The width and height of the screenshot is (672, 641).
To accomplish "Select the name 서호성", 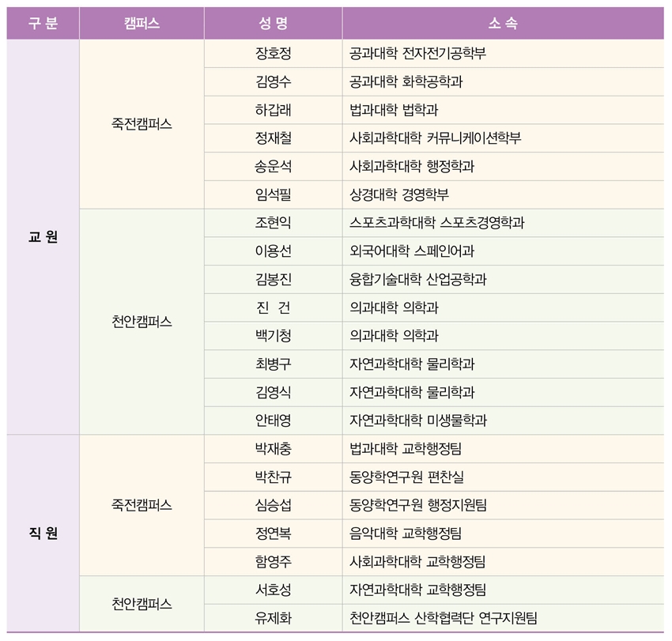I will [x=274, y=590].
